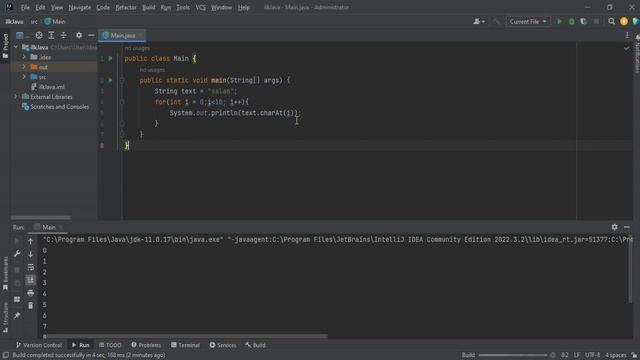Viewport: 640px width, 360px height.
Task: Open the Build menu
Action: pos(149,7)
